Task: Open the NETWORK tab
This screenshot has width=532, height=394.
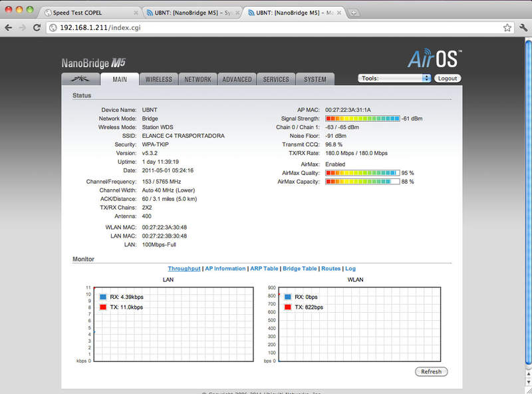Action: (x=198, y=79)
